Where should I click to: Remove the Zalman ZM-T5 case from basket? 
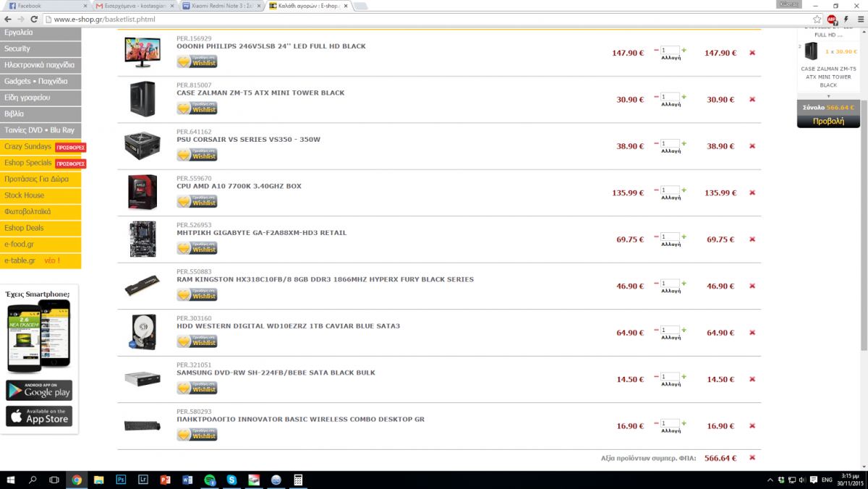(x=752, y=100)
